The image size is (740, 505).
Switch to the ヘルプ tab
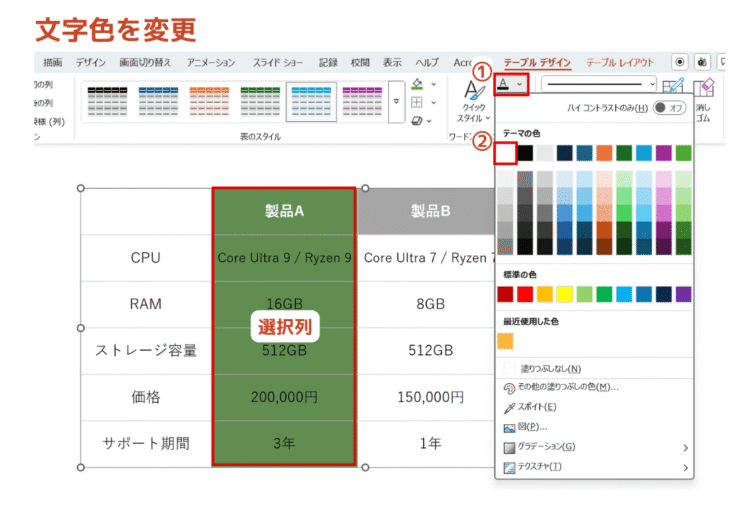tap(427, 62)
